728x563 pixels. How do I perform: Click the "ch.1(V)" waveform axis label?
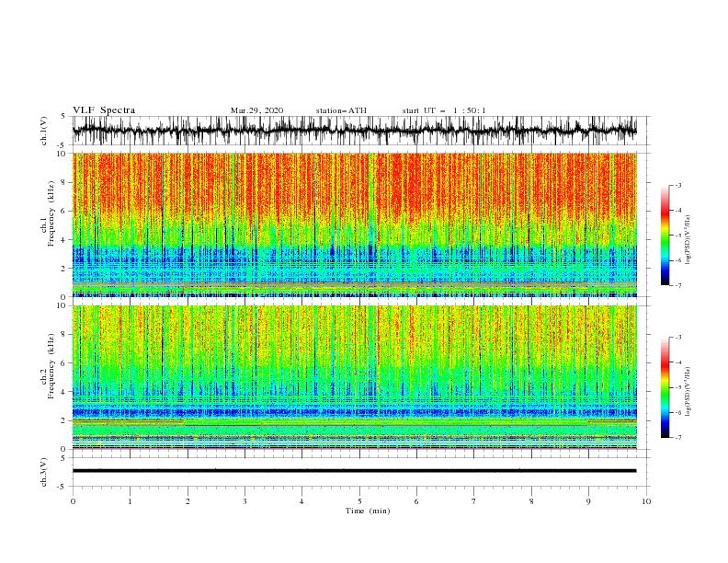click(x=44, y=131)
